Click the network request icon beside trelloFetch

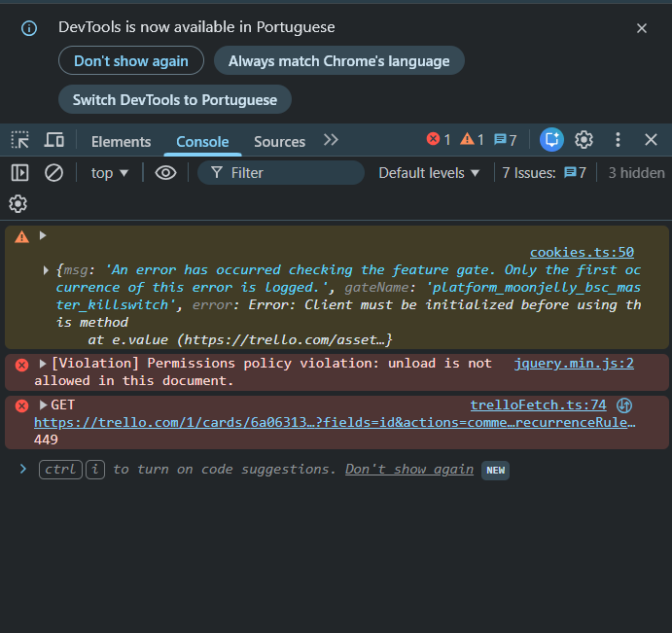(624, 405)
